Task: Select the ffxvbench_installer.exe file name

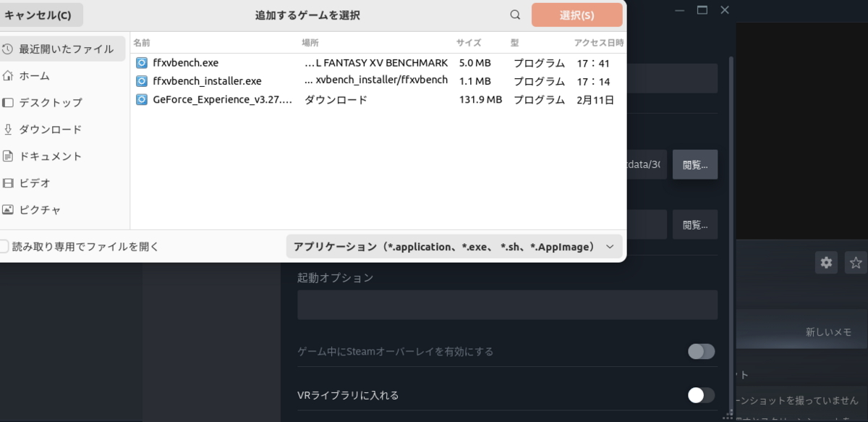Action: pyautogui.click(x=208, y=81)
